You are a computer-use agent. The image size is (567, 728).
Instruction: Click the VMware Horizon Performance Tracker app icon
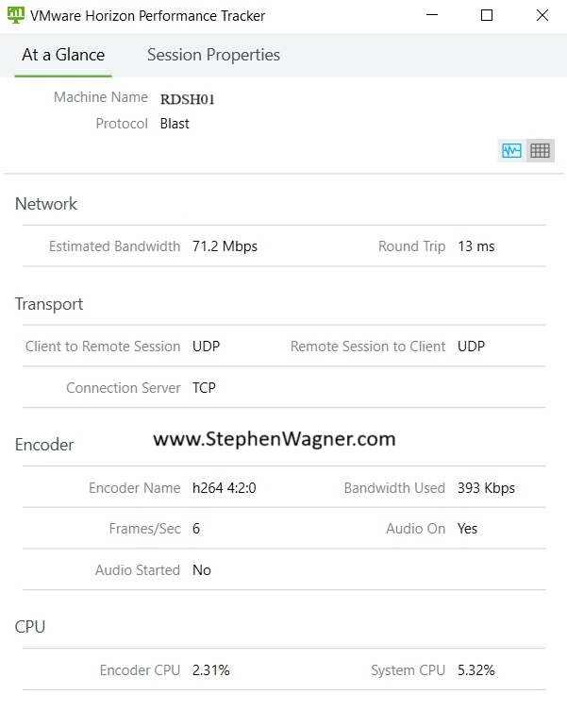16,15
